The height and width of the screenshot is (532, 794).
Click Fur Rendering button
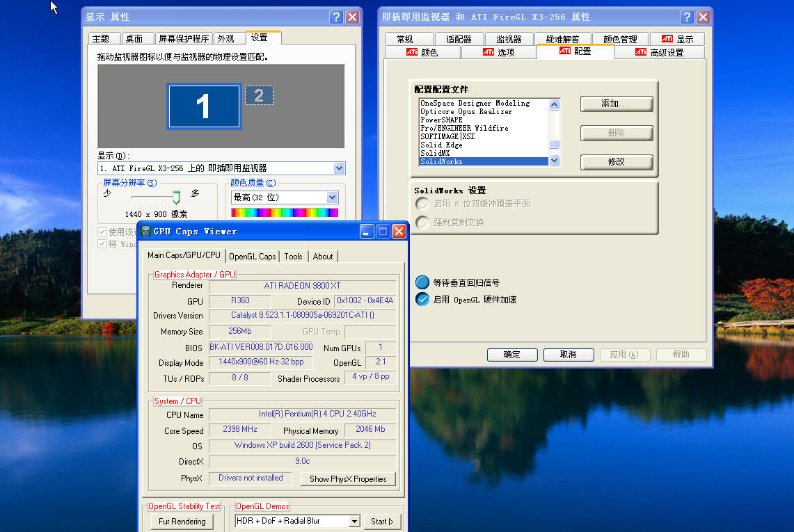182,522
